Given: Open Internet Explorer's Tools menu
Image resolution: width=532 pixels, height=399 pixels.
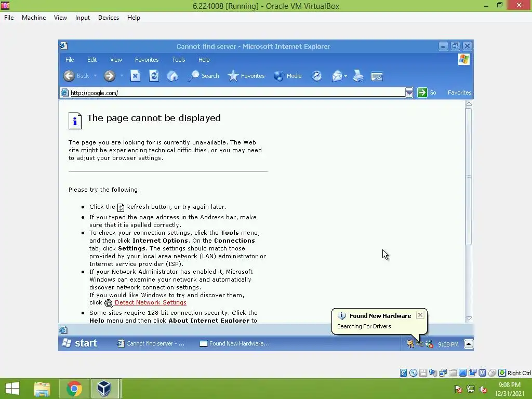Looking at the screenshot, I should (179, 60).
